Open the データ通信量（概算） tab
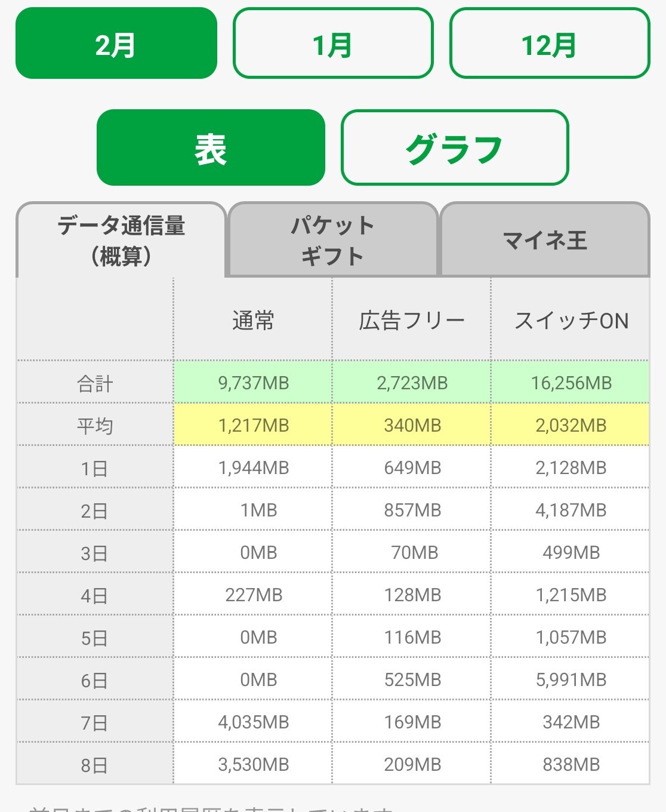The image size is (666, 812). coord(121,241)
